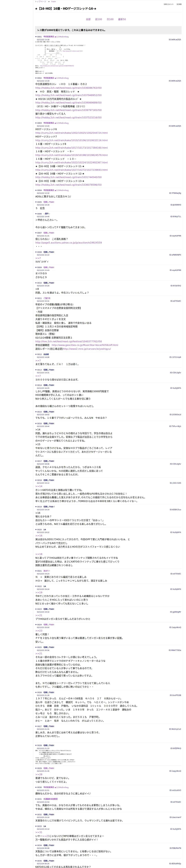The height and width of the screenshot is (868, 186).
Task: Open curry.2ch.net kako link 1022492367.html
Action: pyautogui.click(x=71, y=162)
